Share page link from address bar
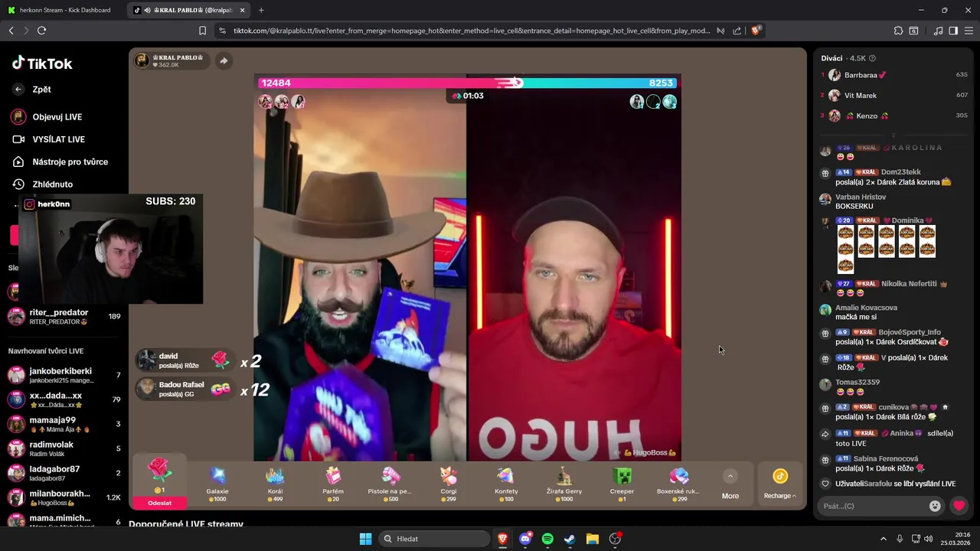This screenshot has width=980, height=551. [x=737, y=31]
